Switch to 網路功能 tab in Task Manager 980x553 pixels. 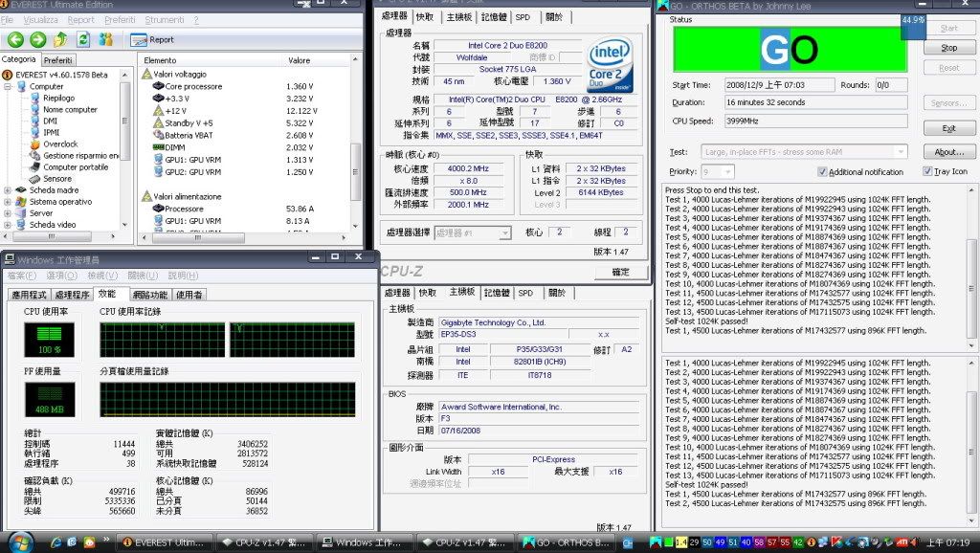point(150,295)
